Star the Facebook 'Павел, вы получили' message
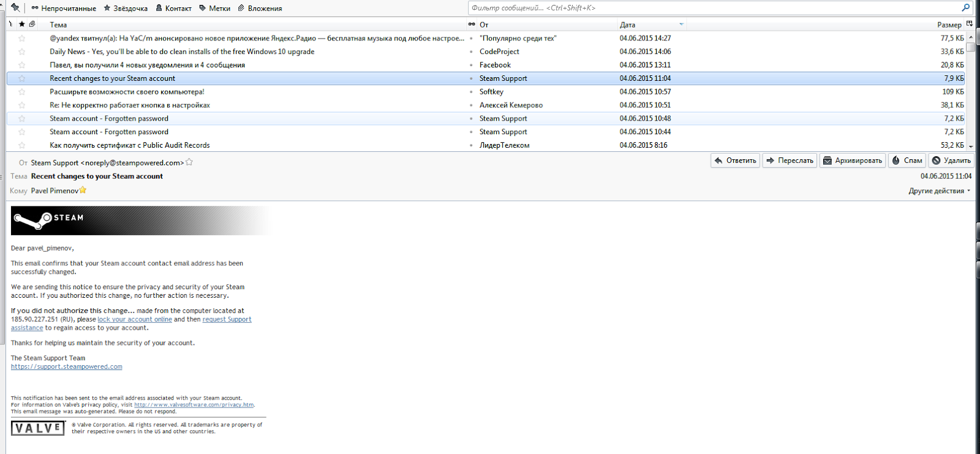The image size is (980, 454). click(x=22, y=65)
